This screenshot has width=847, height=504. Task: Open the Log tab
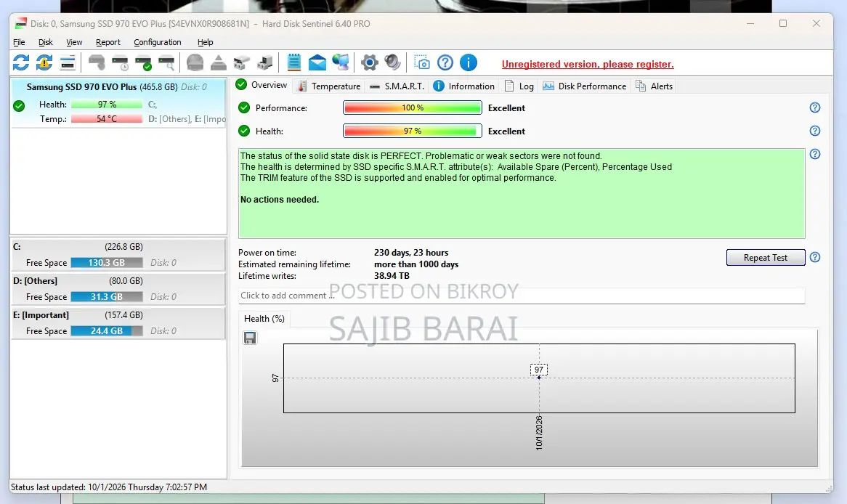(519, 86)
